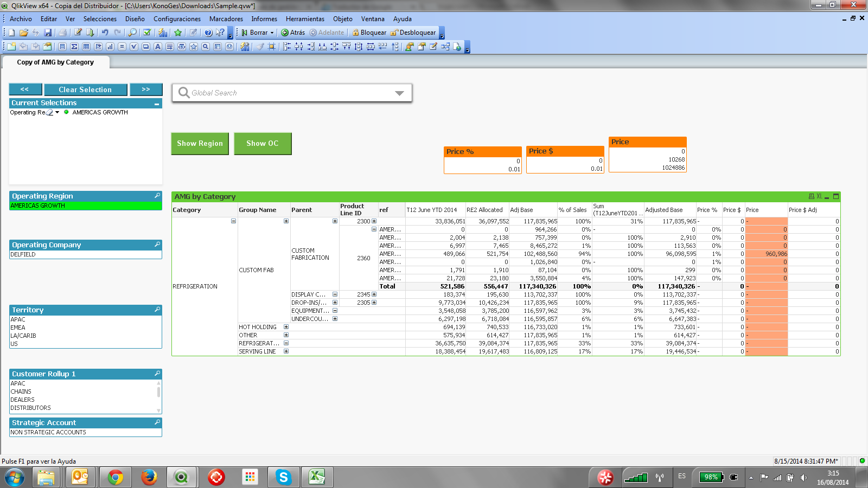Click the Create Chart bar icon
The width and height of the screenshot is (868, 488).
tap(110, 47)
